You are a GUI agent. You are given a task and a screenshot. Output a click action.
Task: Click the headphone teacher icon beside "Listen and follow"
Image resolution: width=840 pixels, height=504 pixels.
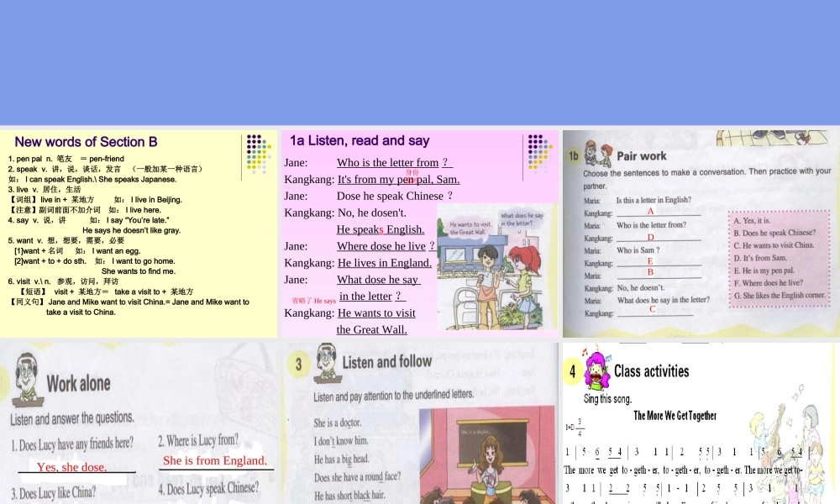[326, 363]
